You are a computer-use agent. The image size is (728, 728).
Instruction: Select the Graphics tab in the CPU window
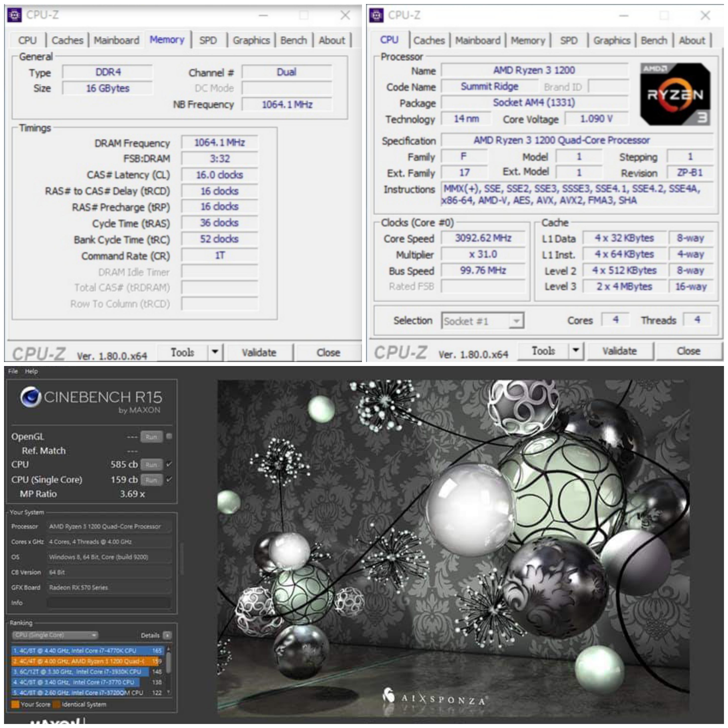[x=612, y=40]
